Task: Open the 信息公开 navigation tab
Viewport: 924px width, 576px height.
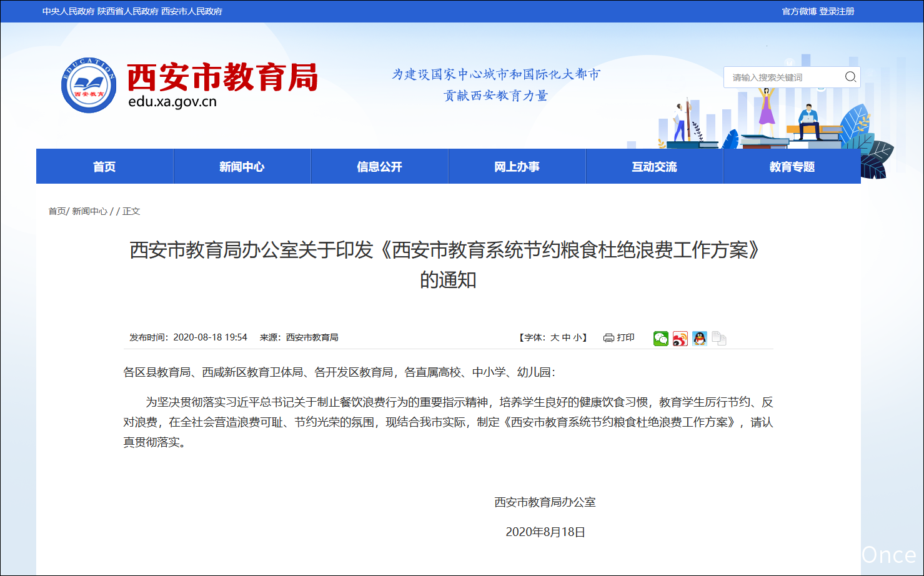Action: coord(379,167)
